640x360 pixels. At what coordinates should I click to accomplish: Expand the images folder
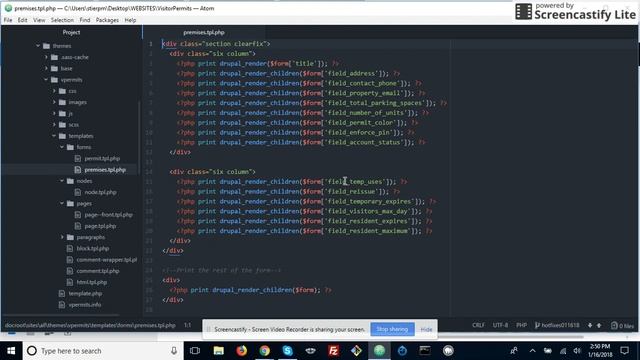pos(54,102)
